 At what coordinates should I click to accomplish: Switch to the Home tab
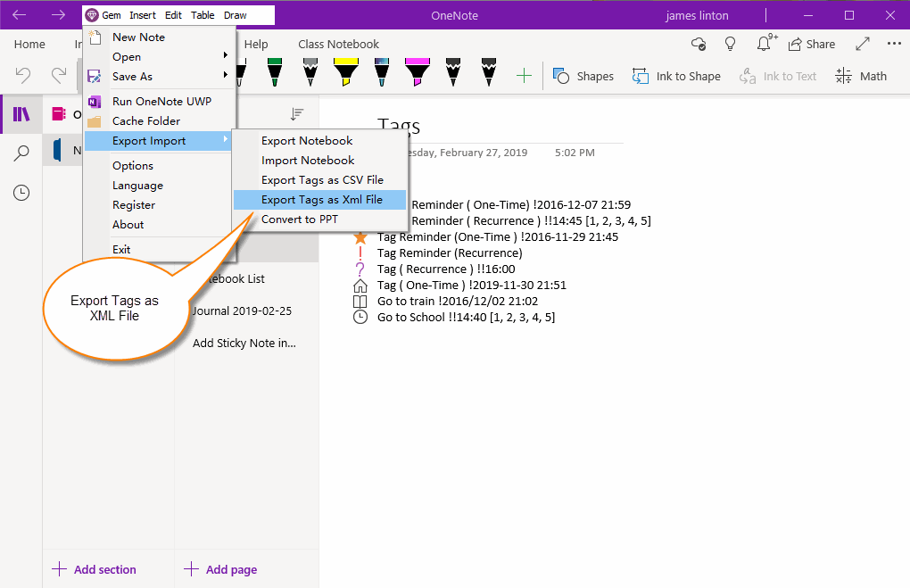click(x=29, y=45)
